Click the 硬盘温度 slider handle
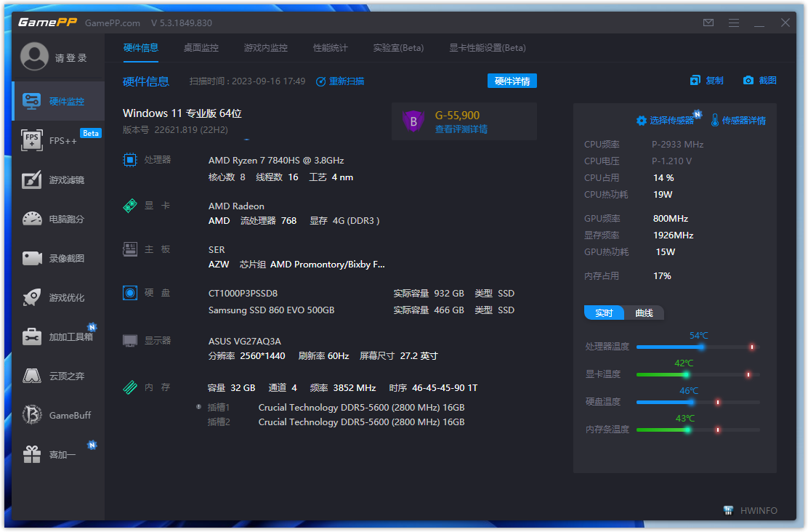 pyautogui.click(x=691, y=402)
